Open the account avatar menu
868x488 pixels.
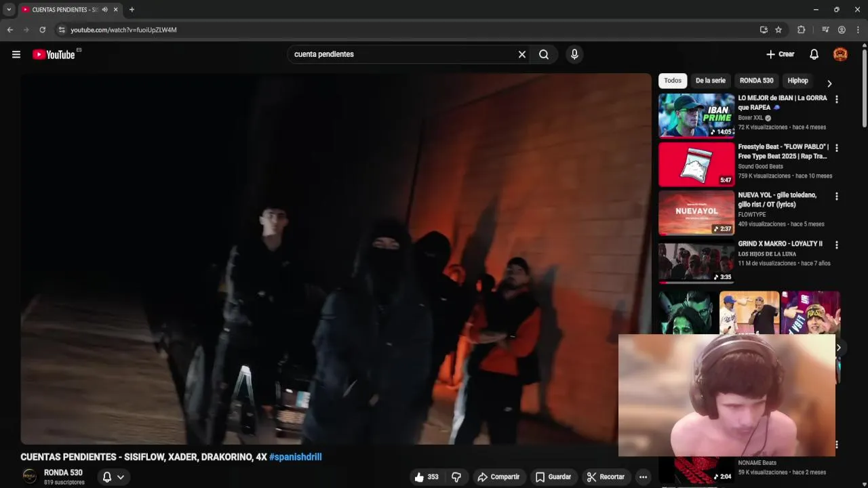(840, 54)
